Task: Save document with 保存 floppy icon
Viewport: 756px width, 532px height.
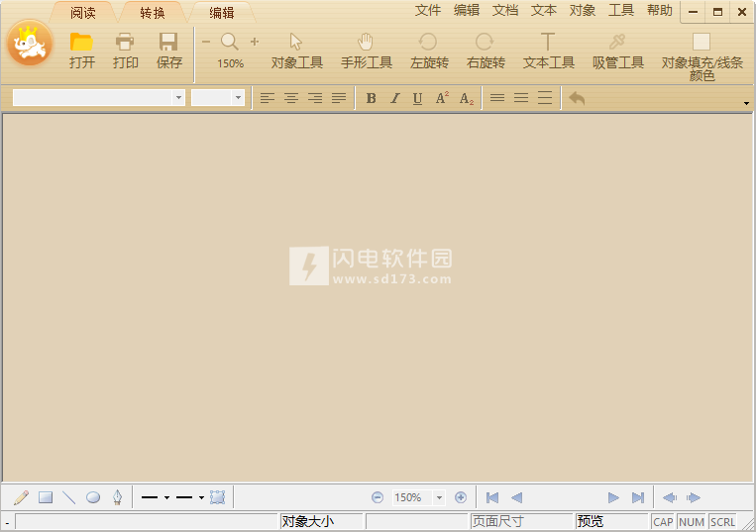Action: pos(168,51)
